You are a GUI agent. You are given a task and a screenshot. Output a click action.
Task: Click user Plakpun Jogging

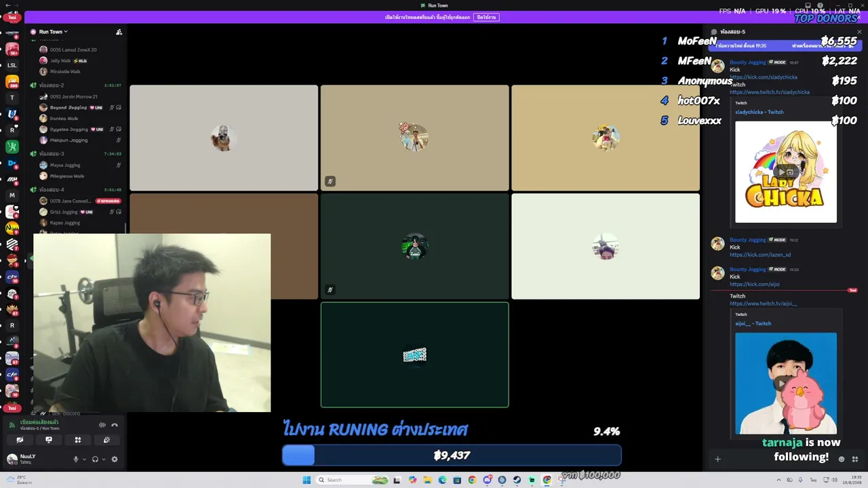pyautogui.click(x=68, y=140)
